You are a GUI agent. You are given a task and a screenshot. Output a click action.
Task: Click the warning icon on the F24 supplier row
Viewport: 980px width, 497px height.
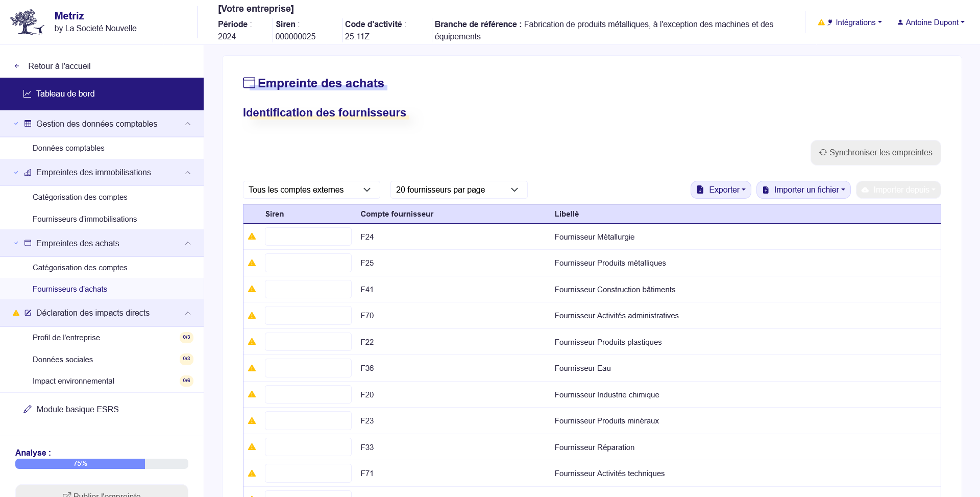click(x=252, y=237)
